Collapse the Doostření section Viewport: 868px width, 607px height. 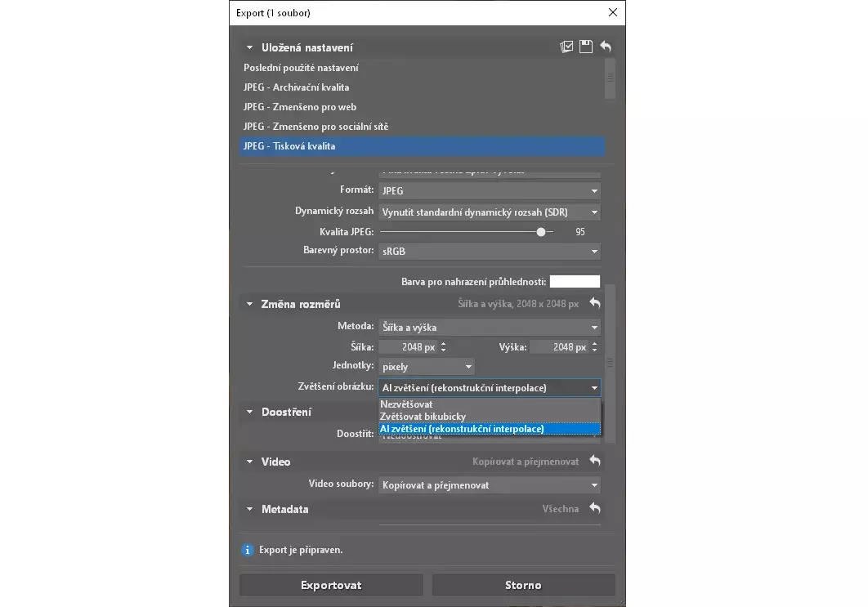250,413
